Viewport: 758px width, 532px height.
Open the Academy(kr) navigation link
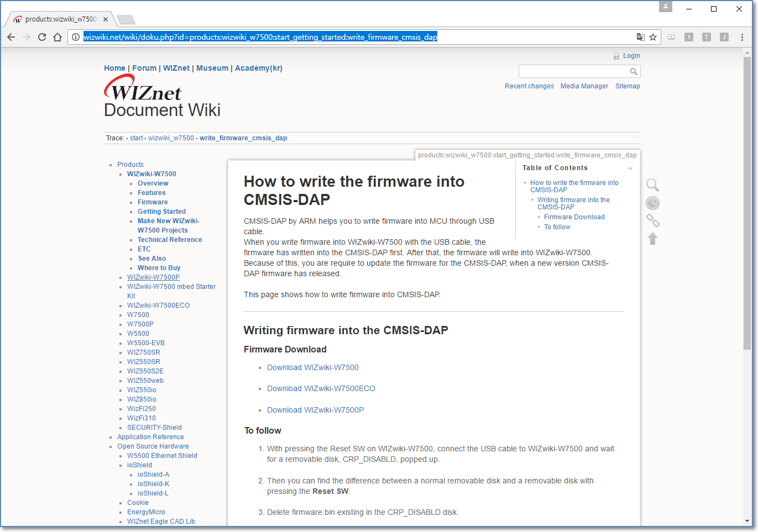(x=259, y=68)
